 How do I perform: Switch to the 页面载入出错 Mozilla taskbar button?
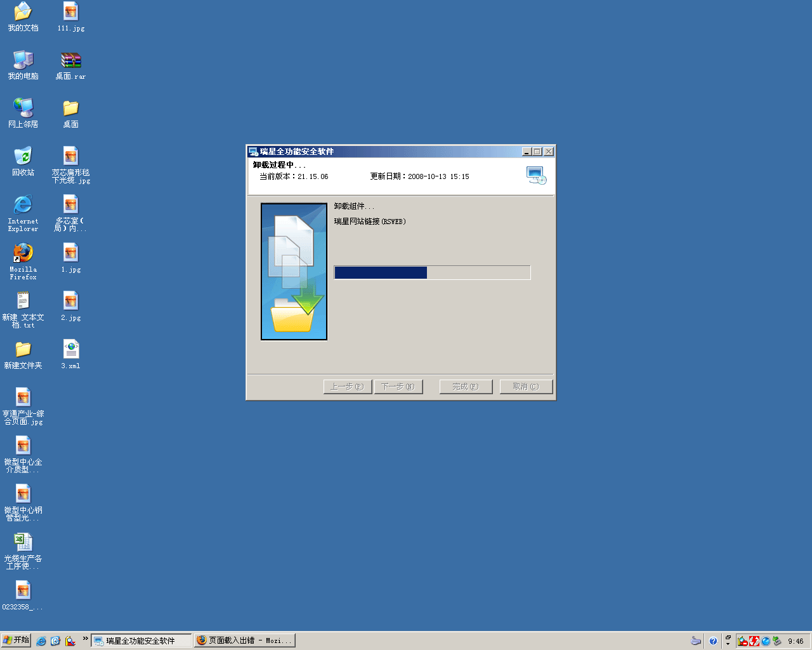click(x=244, y=641)
